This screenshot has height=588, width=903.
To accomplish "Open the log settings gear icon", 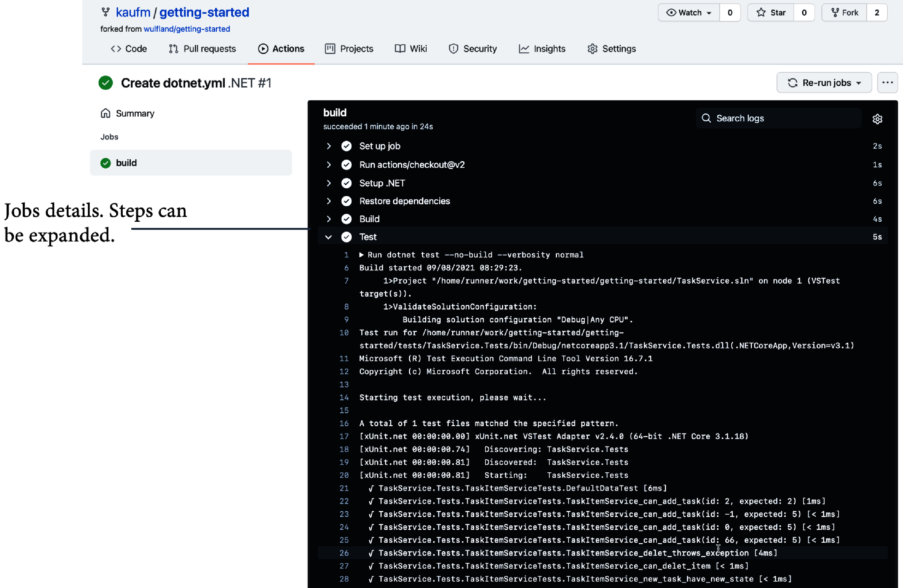I will [877, 119].
